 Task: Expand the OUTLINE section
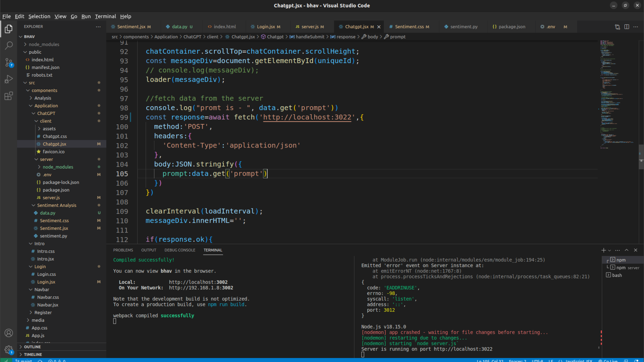(x=32, y=347)
